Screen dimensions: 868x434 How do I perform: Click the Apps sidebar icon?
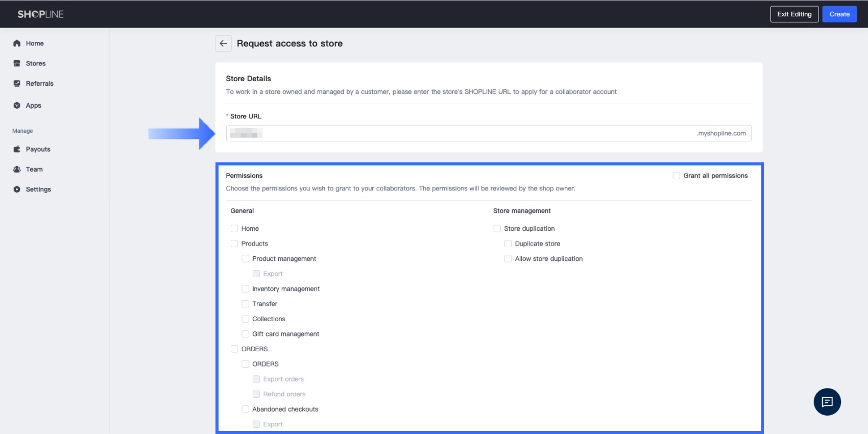tap(17, 106)
